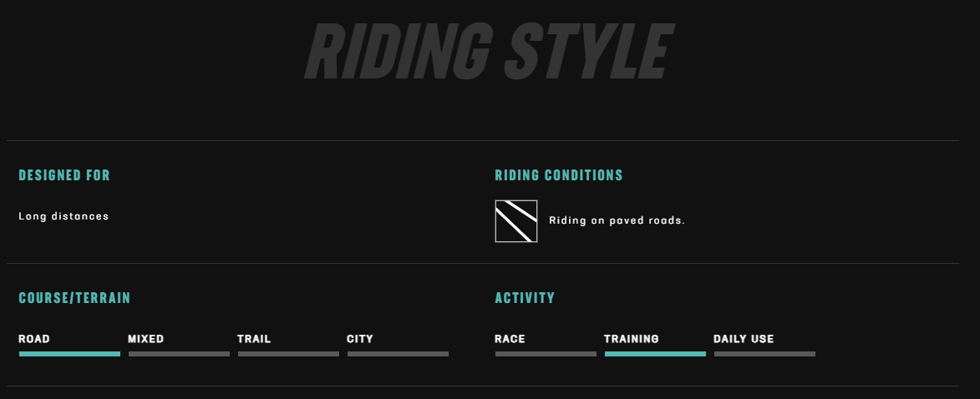This screenshot has width=980, height=399.
Task: Click the gray bar under DAILY USE
Action: click(x=764, y=354)
